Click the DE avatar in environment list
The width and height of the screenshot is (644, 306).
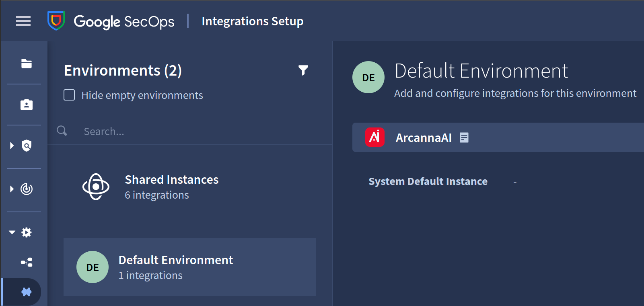93,267
